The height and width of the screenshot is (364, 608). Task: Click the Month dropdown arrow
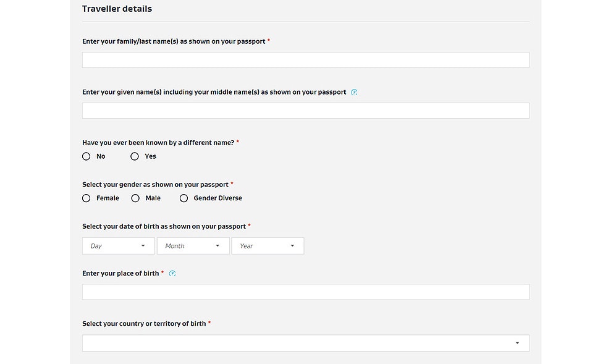click(217, 246)
